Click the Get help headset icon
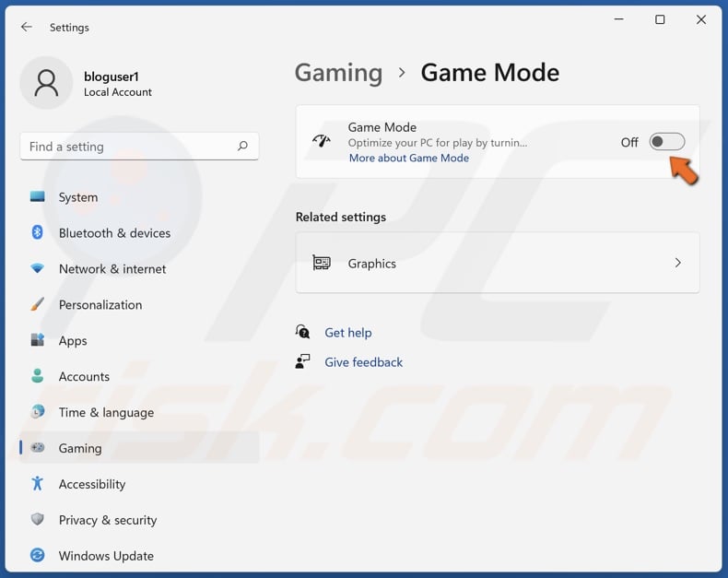728x578 pixels. [x=302, y=332]
